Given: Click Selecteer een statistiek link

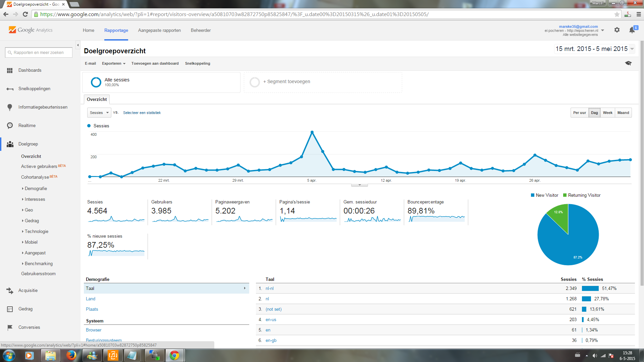Looking at the screenshot, I should coord(142,113).
